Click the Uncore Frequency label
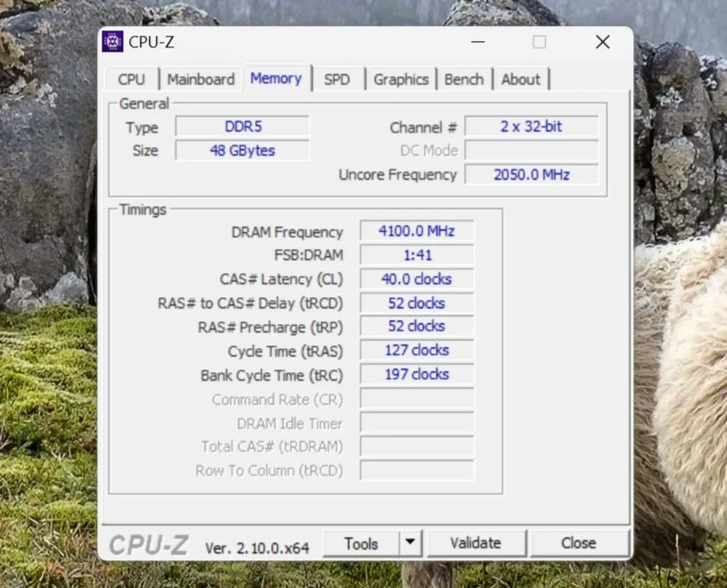This screenshot has height=588, width=727. (398, 175)
